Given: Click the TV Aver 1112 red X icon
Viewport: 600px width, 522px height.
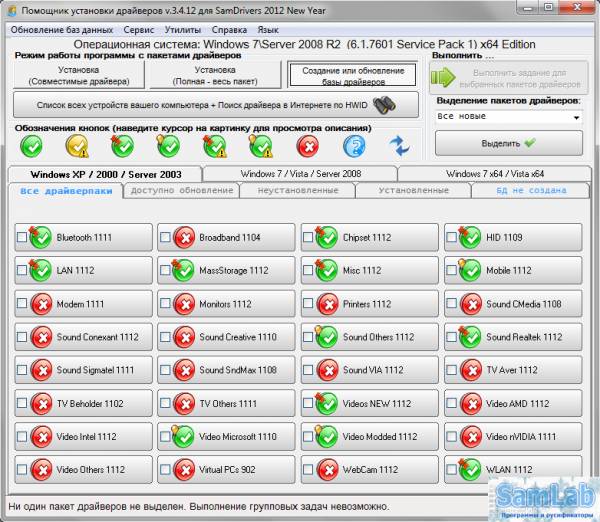Looking at the screenshot, I should point(471,370).
